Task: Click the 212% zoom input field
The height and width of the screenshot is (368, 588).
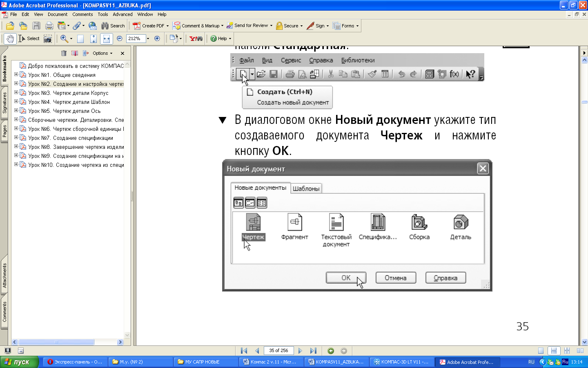Action: click(136, 38)
